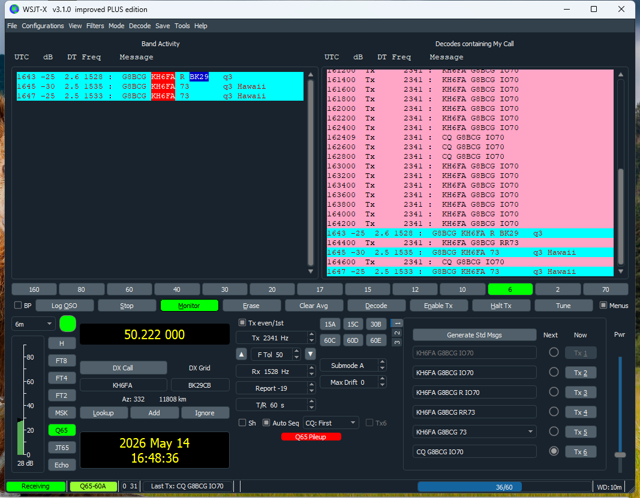Click the Erase button

[x=251, y=305]
